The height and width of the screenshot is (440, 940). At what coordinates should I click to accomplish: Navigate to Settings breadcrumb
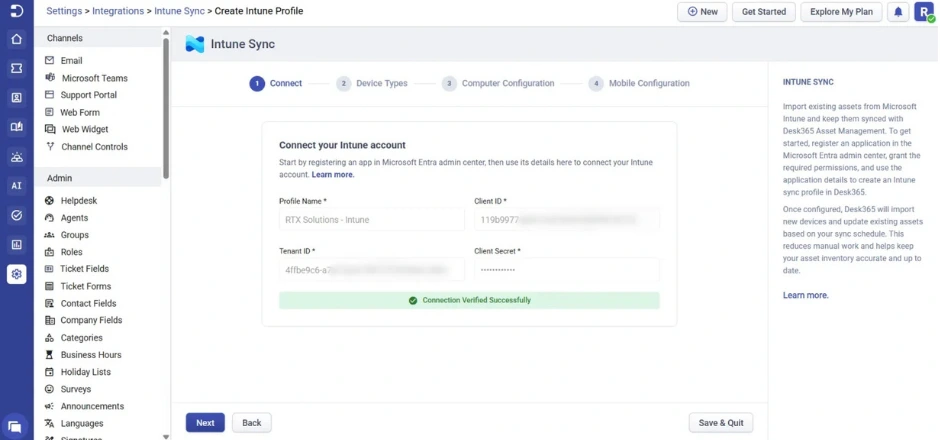pos(64,11)
